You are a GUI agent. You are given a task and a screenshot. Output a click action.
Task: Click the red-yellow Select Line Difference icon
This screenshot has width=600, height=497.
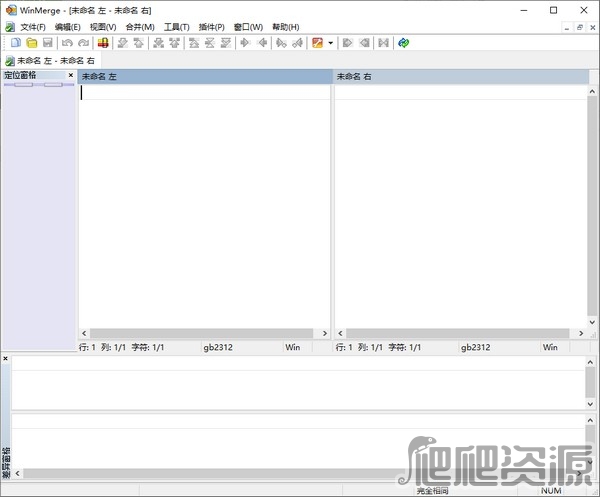point(103,43)
